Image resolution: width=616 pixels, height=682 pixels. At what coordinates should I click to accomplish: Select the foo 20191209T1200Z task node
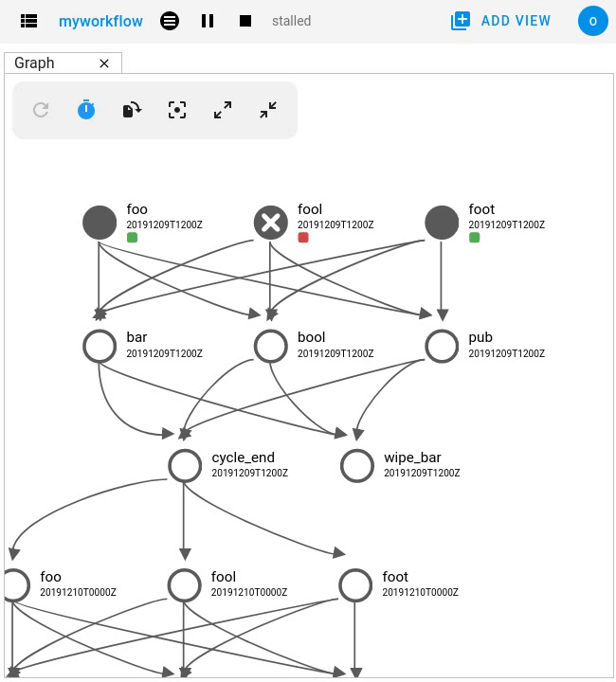100,223
